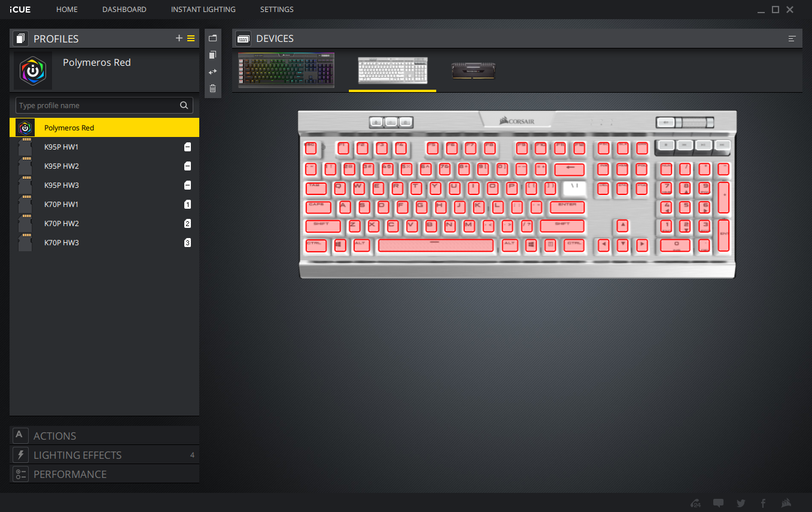812x512 pixels.
Task: Click the Devices keyboard header icon
Action: click(244, 38)
